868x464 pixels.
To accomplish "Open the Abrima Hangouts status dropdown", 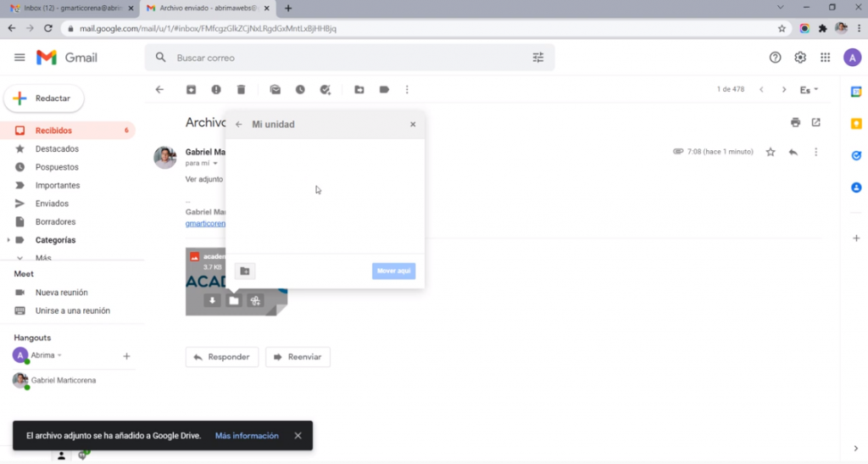I will (59, 355).
